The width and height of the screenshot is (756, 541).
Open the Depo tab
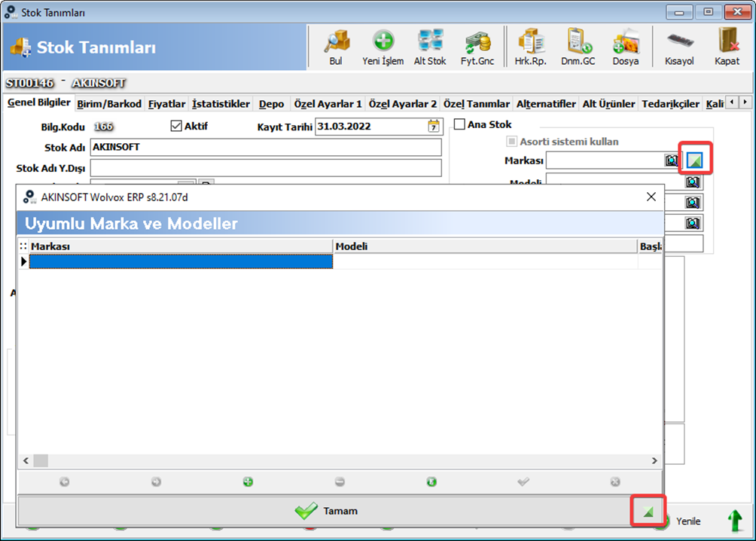pos(271,104)
